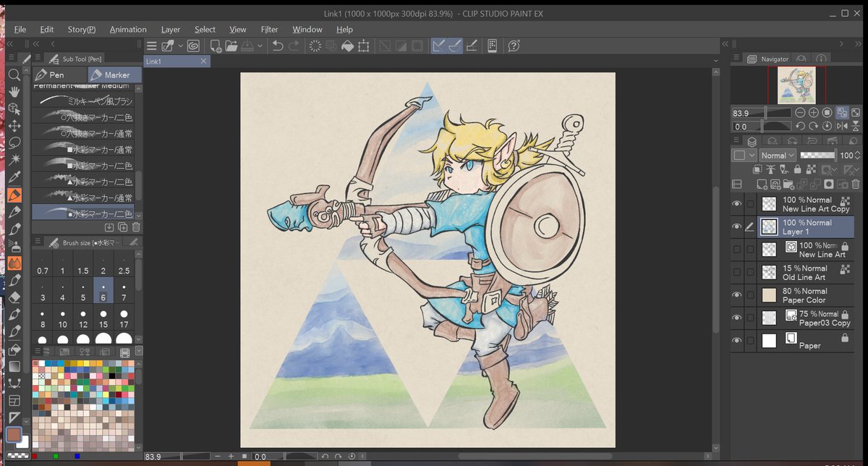
Task: Select the Move layer tool
Action: click(14, 126)
